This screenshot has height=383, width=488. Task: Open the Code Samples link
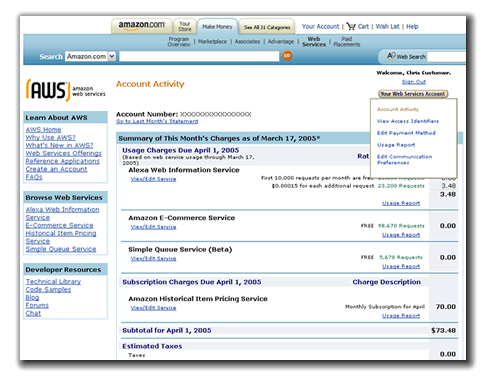point(48,289)
